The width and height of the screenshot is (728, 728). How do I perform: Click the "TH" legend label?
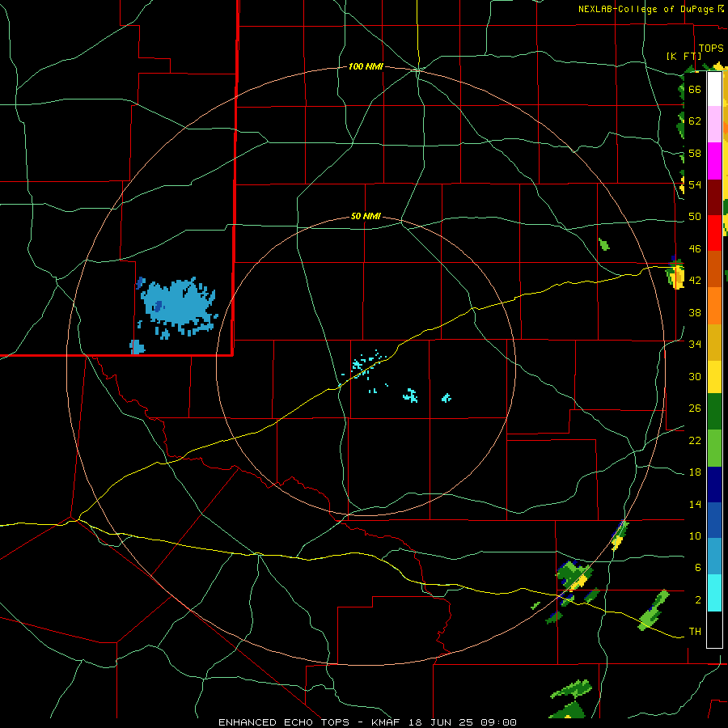click(695, 632)
